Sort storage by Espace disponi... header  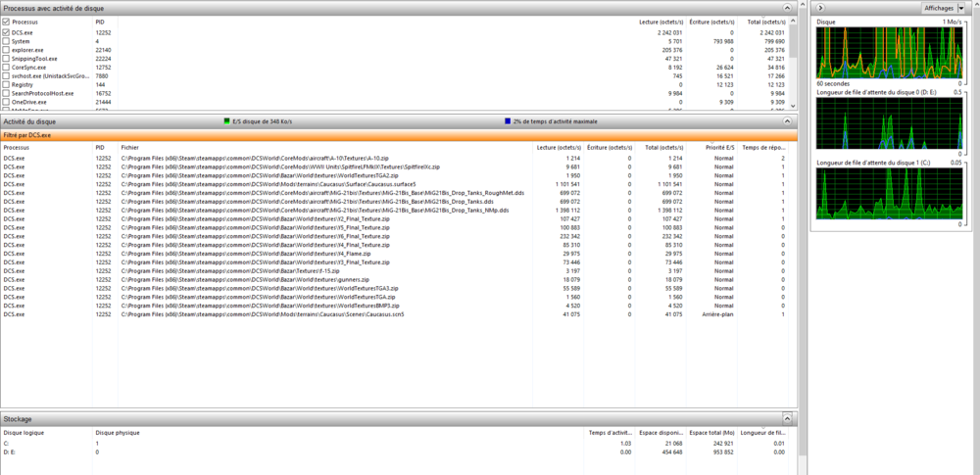[661, 432]
